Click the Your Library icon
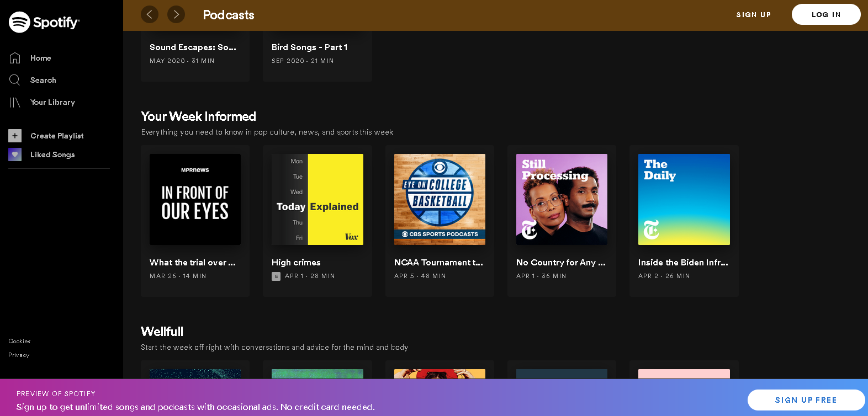 point(15,102)
